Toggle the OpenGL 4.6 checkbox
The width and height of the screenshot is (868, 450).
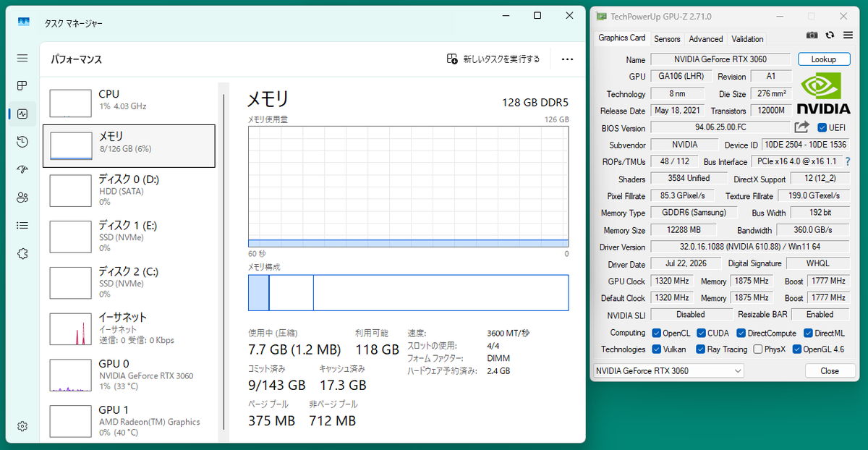point(796,349)
